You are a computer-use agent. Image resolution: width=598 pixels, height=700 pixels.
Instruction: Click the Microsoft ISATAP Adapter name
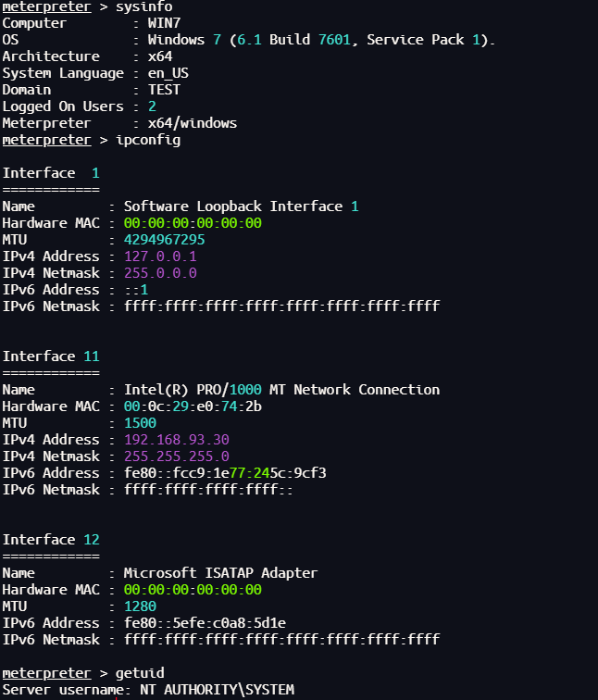[x=220, y=573]
